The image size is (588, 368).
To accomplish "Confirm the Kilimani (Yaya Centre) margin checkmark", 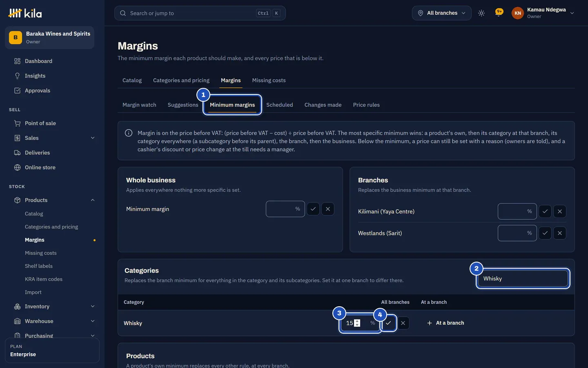I will pyautogui.click(x=545, y=211).
